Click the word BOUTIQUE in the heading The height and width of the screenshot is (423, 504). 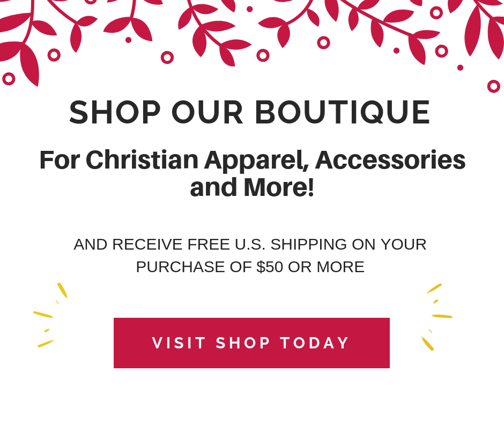(343, 112)
